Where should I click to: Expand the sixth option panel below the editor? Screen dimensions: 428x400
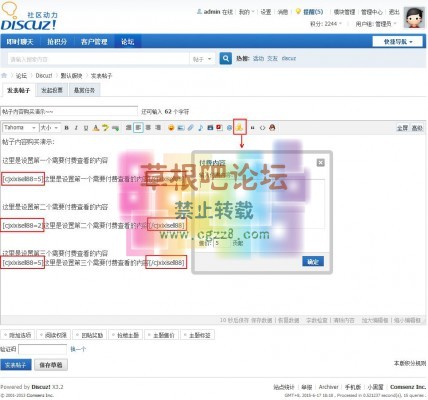(197, 335)
